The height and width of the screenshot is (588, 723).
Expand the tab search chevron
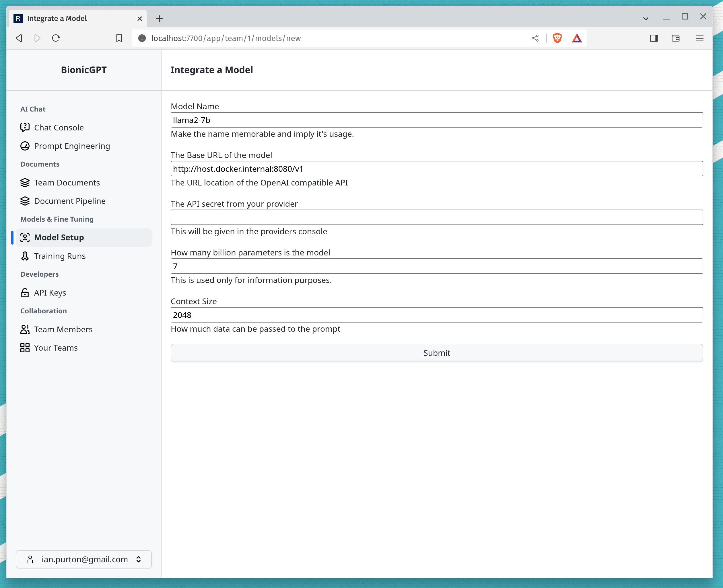coord(646,19)
